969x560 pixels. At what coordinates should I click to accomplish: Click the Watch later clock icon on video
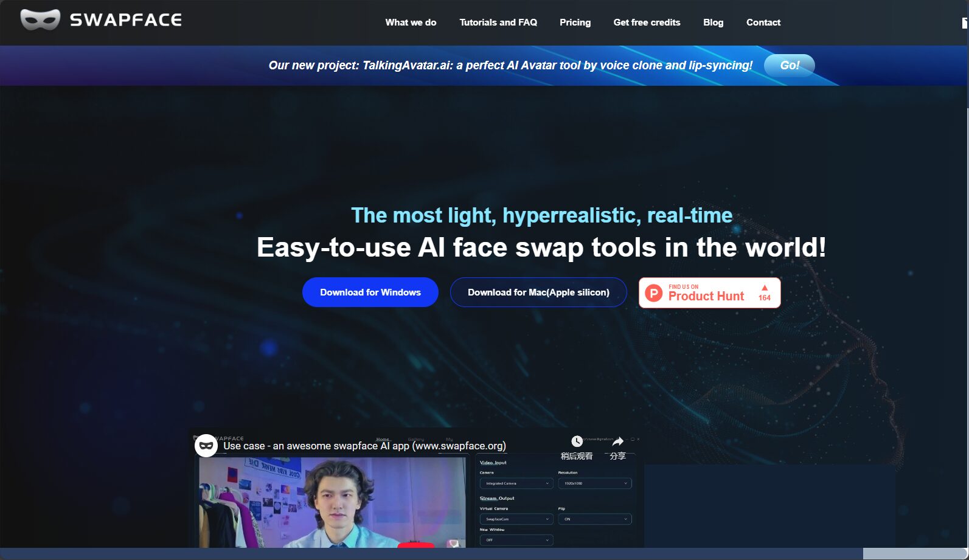[577, 441]
